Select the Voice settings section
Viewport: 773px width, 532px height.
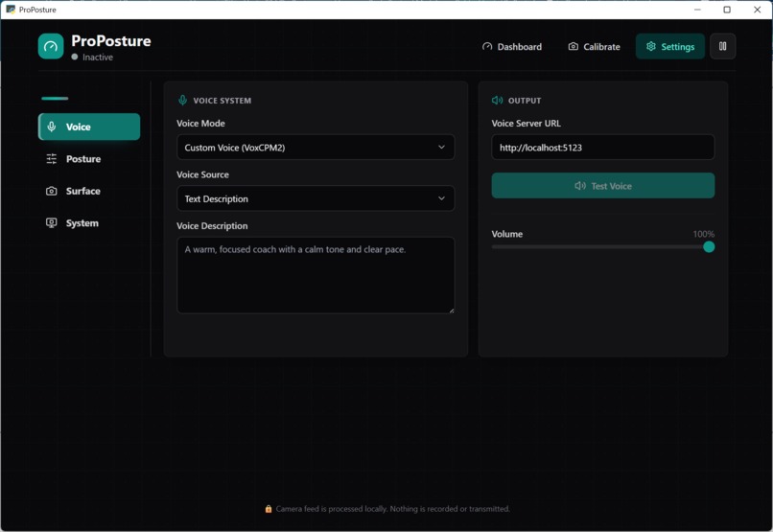coord(89,127)
